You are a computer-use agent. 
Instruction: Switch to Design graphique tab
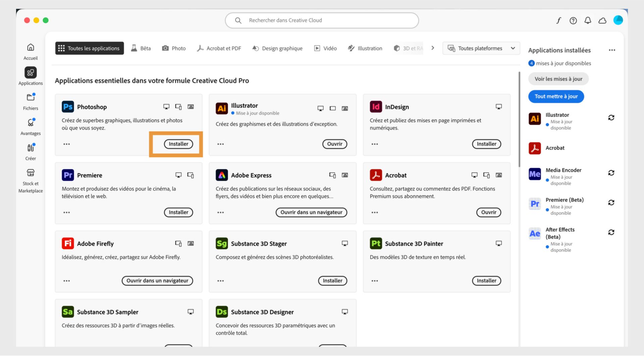pyautogui.click(x=277, y=48)
